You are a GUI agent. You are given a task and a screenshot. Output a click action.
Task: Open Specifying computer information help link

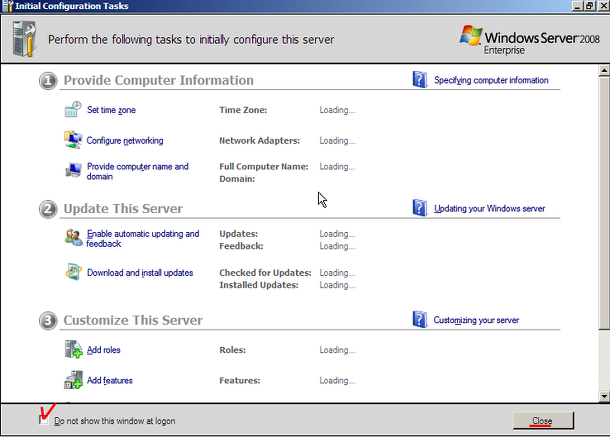click(x=491, y=80)
